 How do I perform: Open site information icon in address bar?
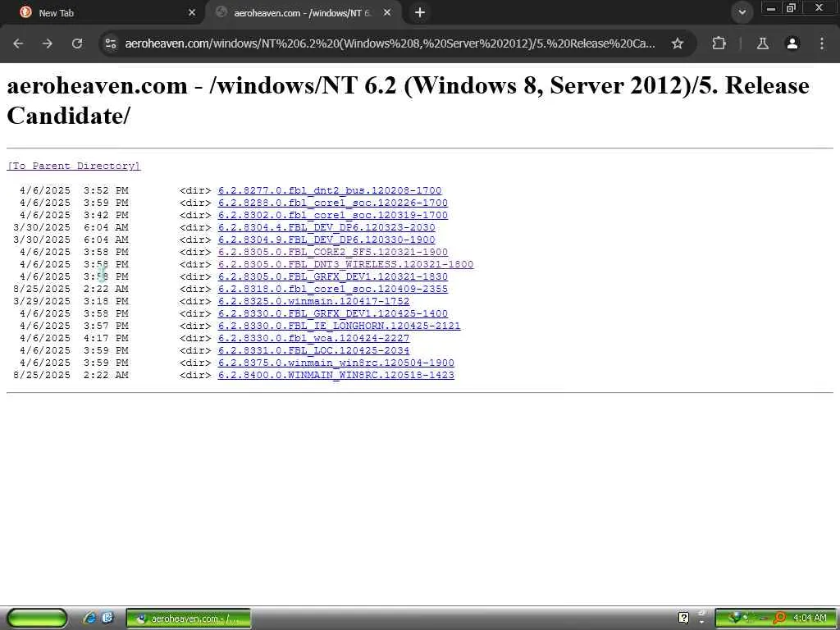(x=111, y=43)
